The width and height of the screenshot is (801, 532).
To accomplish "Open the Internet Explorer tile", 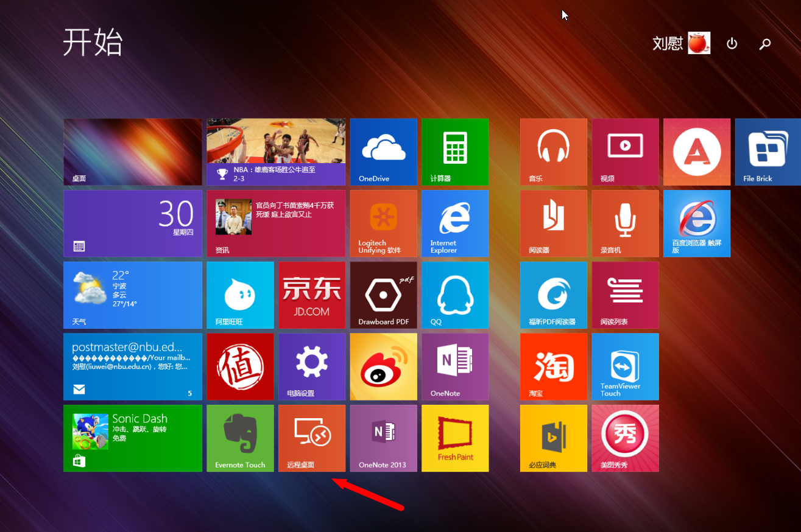I will point(455,223).
